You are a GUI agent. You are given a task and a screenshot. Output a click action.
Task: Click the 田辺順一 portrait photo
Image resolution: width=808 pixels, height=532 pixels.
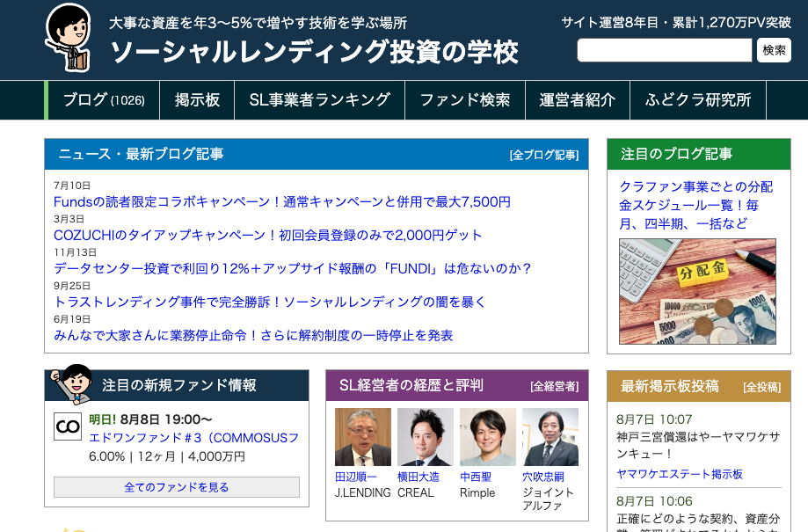(363, 437)
